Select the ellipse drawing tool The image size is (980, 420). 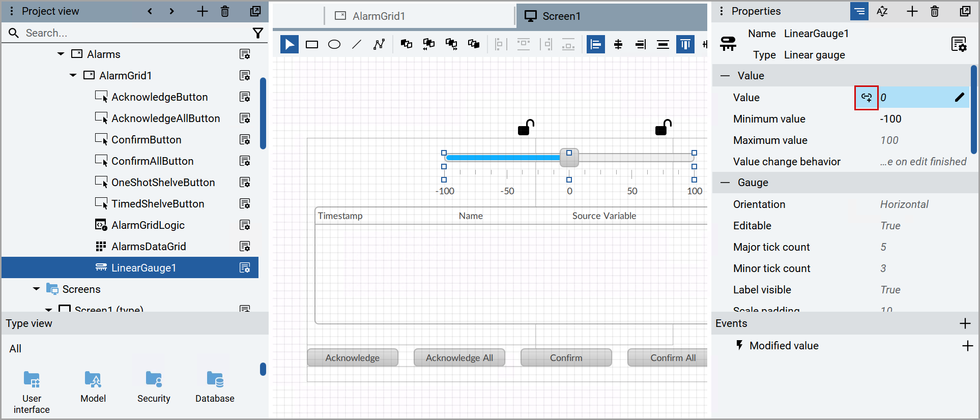334,44
